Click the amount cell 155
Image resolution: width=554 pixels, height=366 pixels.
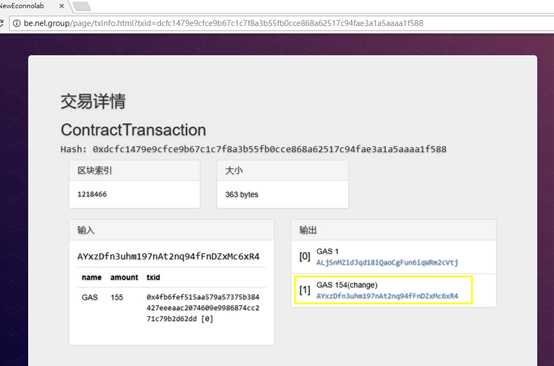pyautogui.click(x=117, y=297)
